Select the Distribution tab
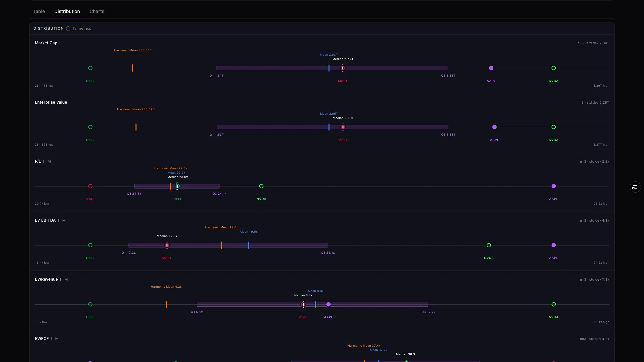Screen dimensions: 644x362 67,11
